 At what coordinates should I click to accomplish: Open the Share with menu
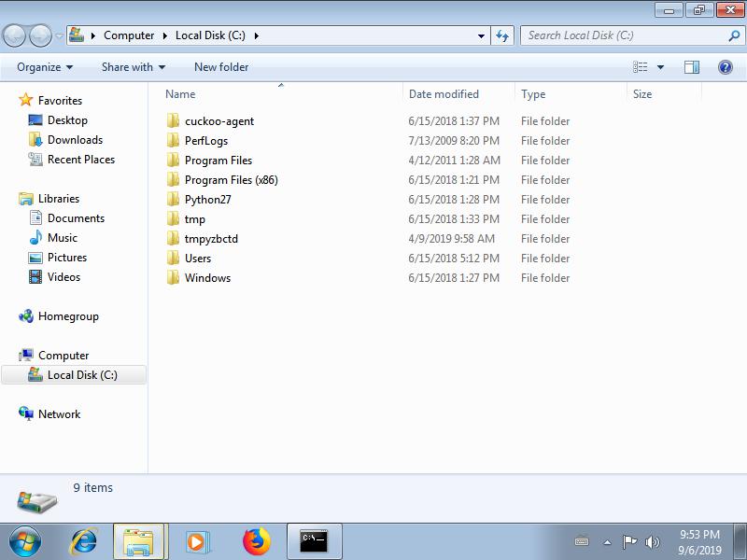(133, 67)
